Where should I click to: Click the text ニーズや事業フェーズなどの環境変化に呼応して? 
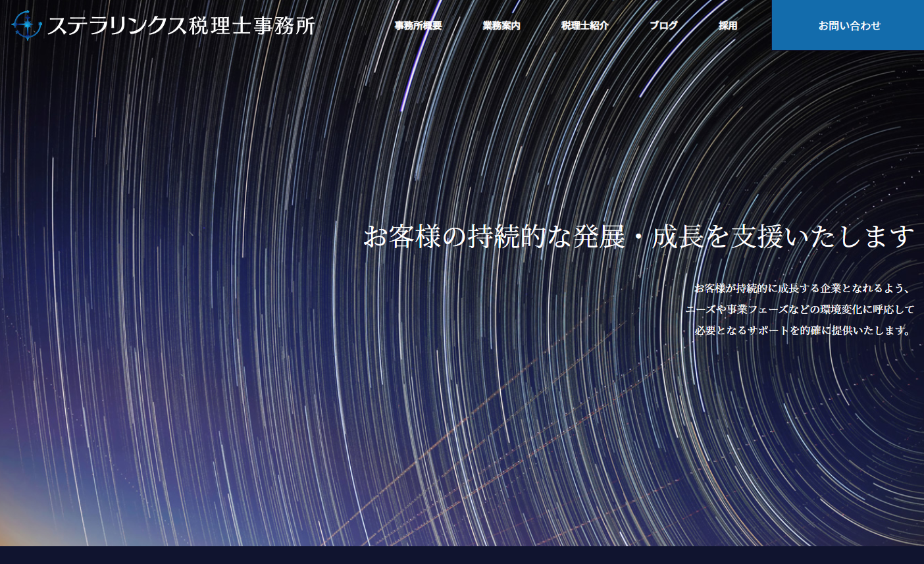pyautogui.click(x=800, y=309)
